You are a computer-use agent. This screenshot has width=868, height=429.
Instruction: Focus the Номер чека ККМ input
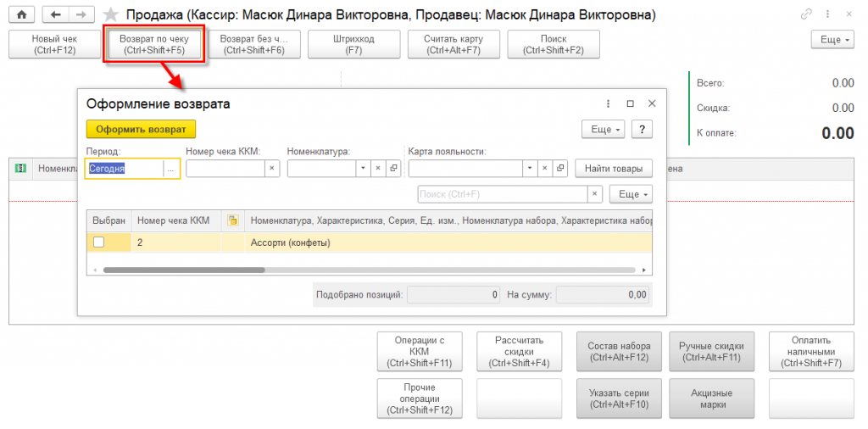(x=225, y=168)
